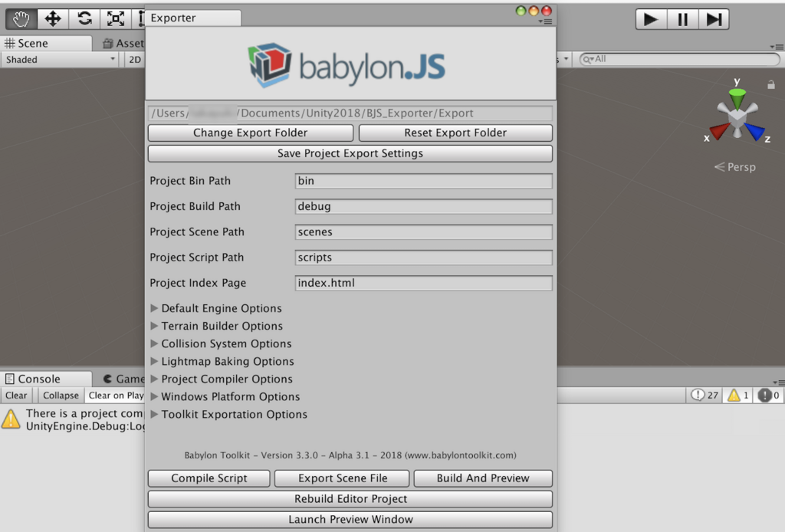Select the Rotate tool
This screenshot has height=532, width=785.
tap(84, 18)
